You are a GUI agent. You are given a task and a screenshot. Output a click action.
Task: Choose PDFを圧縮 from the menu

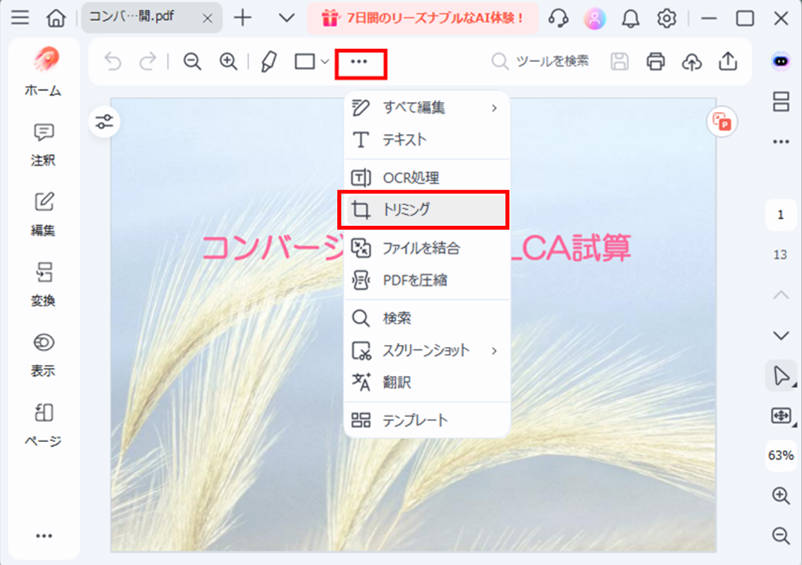pyautogui.click(x=427, y=280)
